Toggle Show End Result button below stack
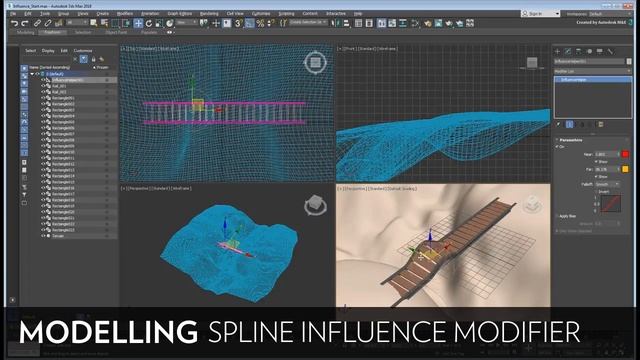 (x=570, y=124)
